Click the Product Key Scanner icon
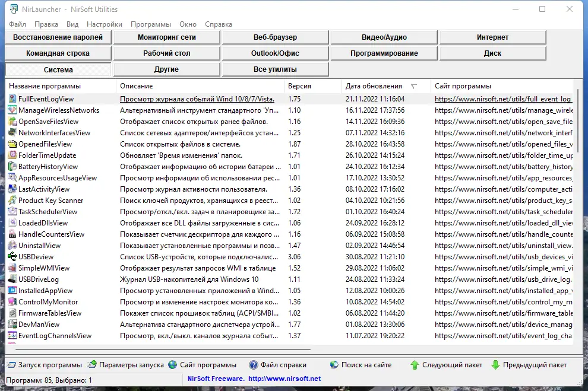588x391 pixels. (12, 201)
